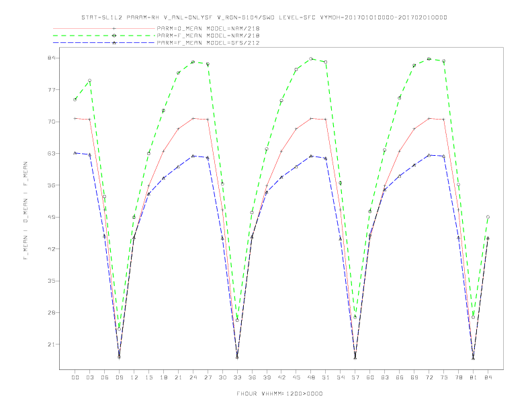Click x-axis forecast hour label 51

point(326,377)
